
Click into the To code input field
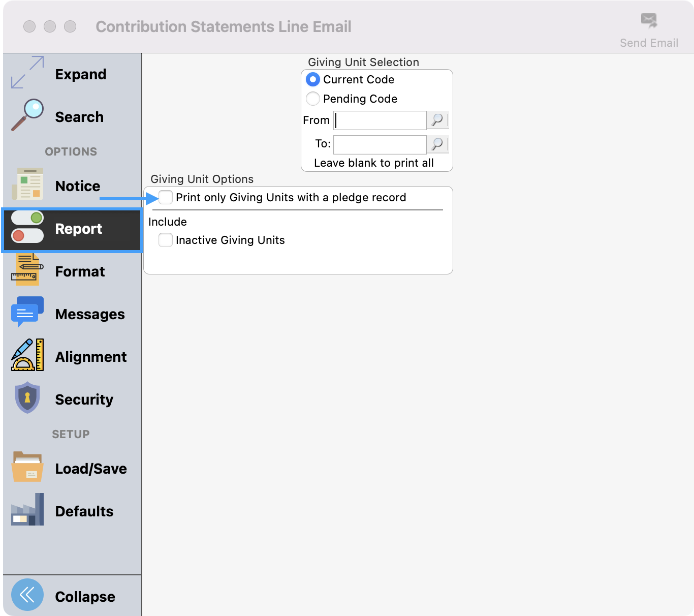point(380,144)
